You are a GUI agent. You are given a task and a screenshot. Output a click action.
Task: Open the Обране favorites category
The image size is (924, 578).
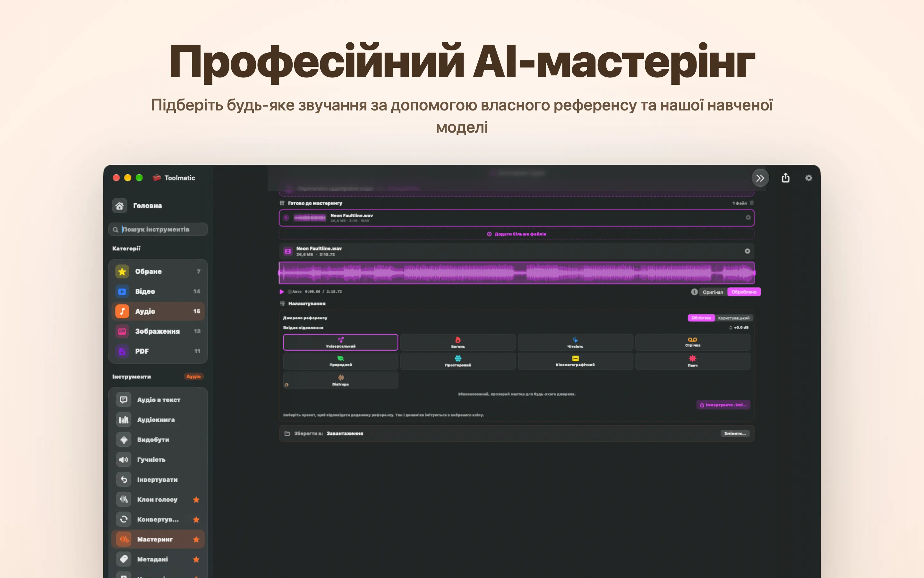coord(158,271)
